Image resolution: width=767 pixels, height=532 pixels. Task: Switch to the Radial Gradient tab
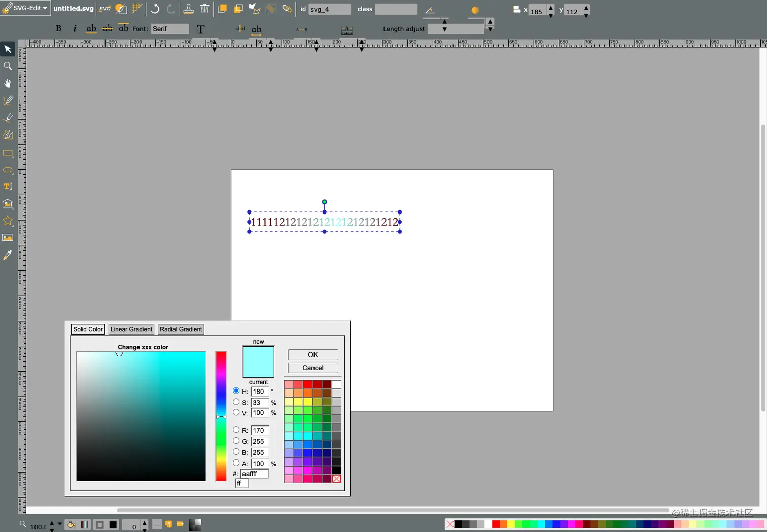181,329
